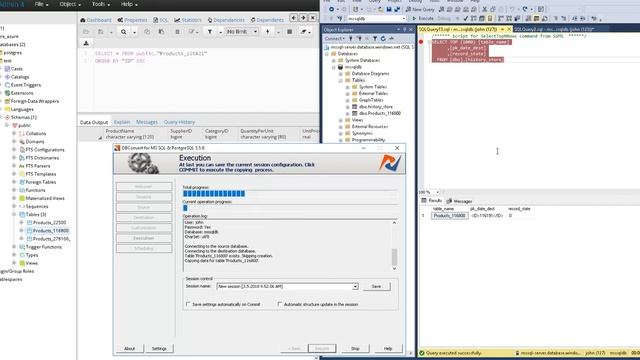Select Trigger Functions in pgAdmin tree

pos(43,247)
